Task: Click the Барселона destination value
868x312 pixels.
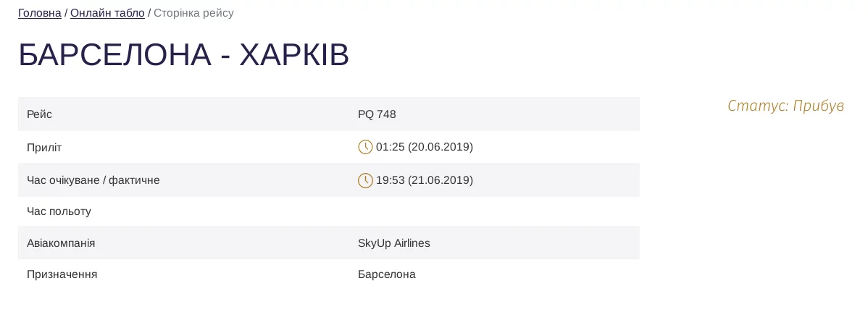Action: click(386, 274)
